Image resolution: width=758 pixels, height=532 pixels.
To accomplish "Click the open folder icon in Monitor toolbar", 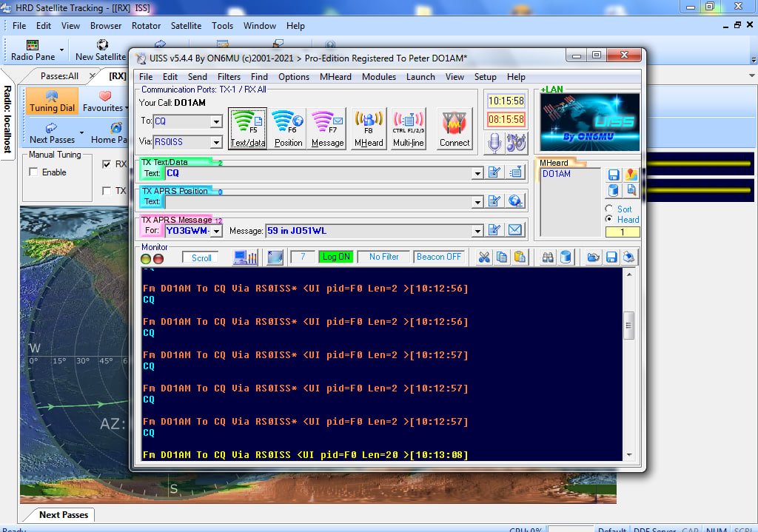I will [593, 257].
